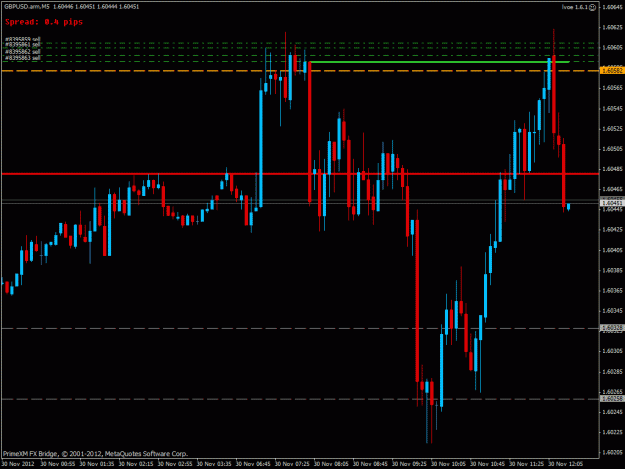Click the GBPUSD.arm,M5 symbol label

coord(27,7)
